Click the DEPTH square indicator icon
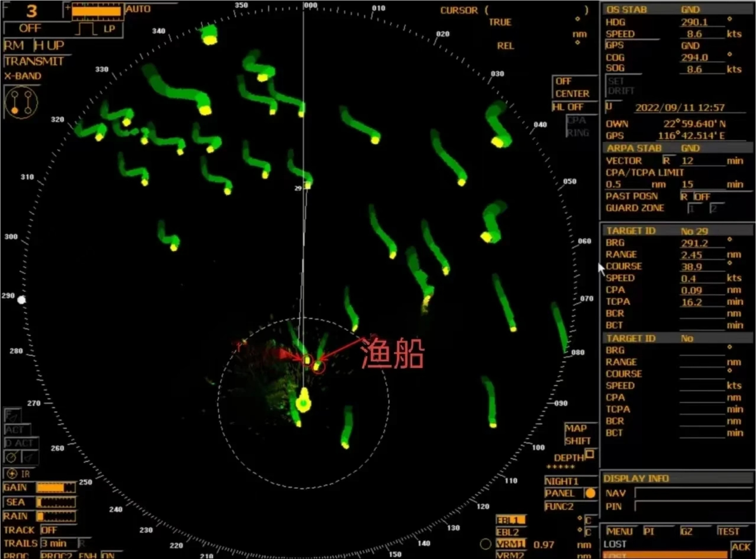 point(590,454)
